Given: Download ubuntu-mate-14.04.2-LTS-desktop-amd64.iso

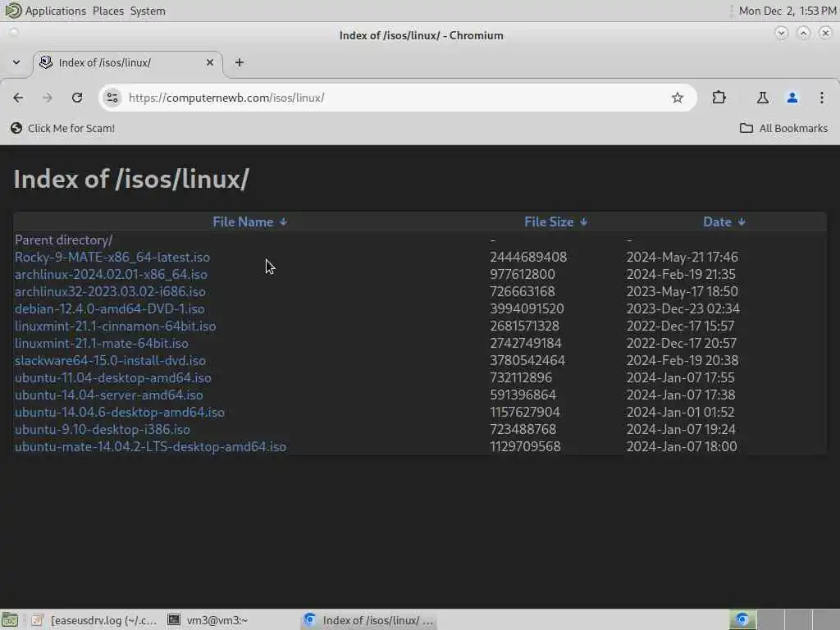Looking at the screenshot, I should coord(151,446).
